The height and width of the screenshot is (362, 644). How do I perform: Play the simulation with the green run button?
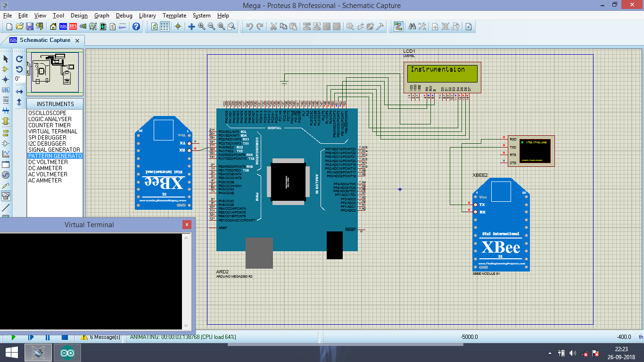tap(14, 337)
